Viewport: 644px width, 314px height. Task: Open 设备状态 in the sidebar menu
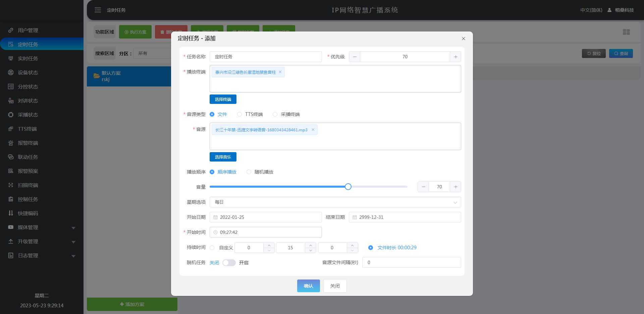click(x=42, y=72)
